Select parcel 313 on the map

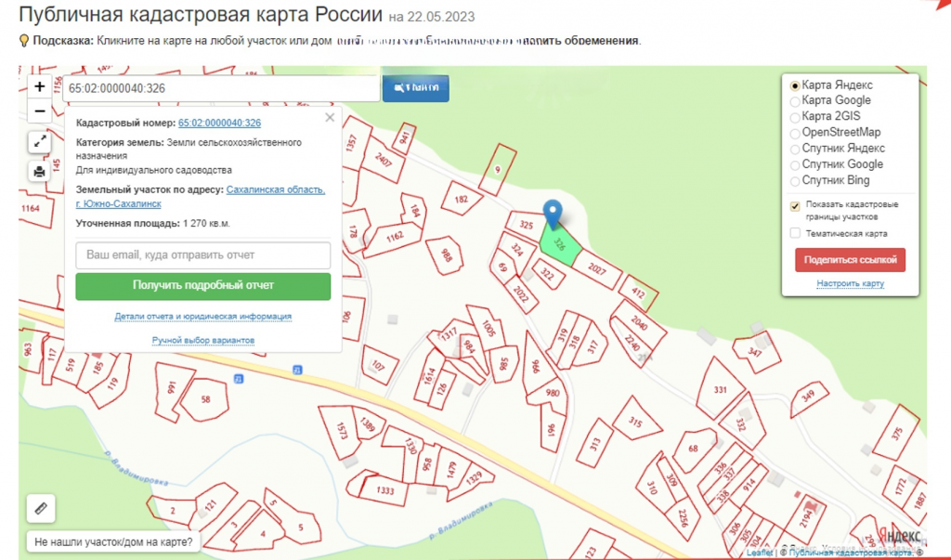point(595,443)
